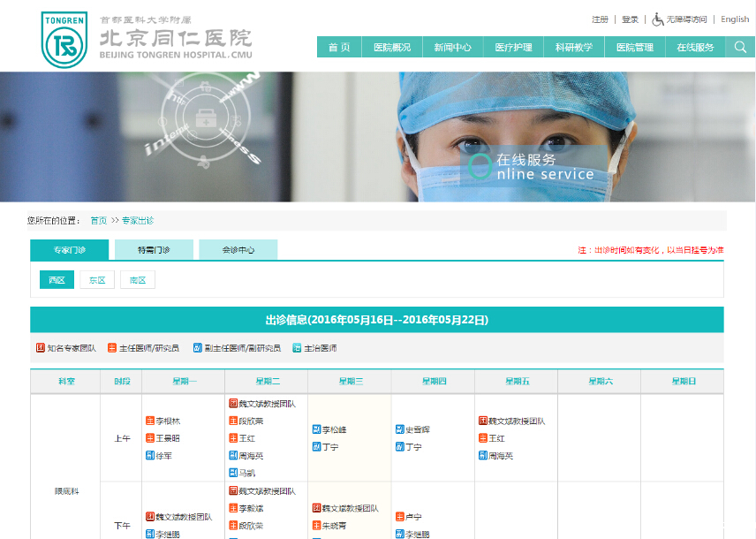Image resolution: width=756 pixels, height=539 pixels.
Task: Click the team icon beside 魏文斌教授团队
Action: (x=232, y=403)
